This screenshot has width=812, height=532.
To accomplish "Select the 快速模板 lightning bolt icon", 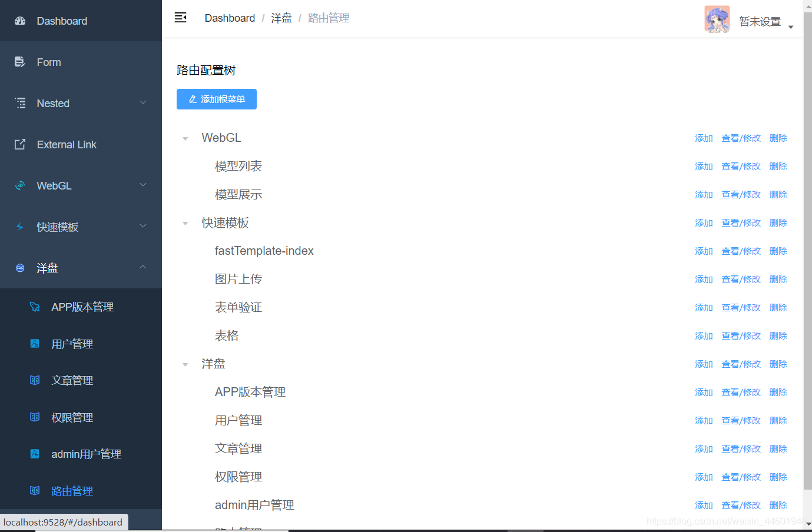I will (20, 227).
